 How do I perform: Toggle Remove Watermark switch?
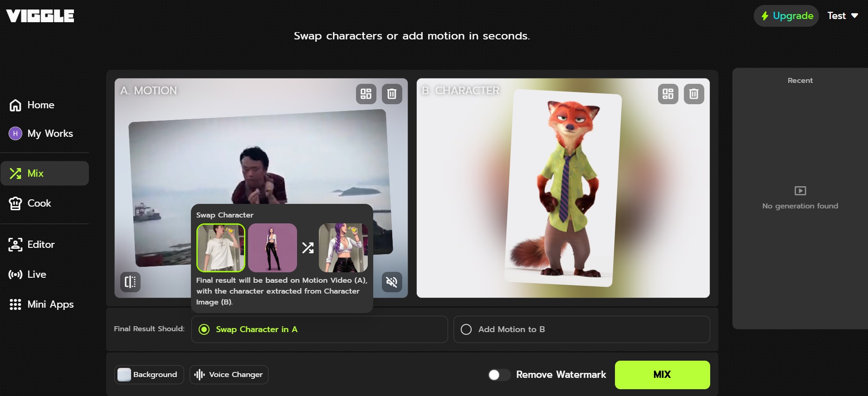(x=499, y=375)
